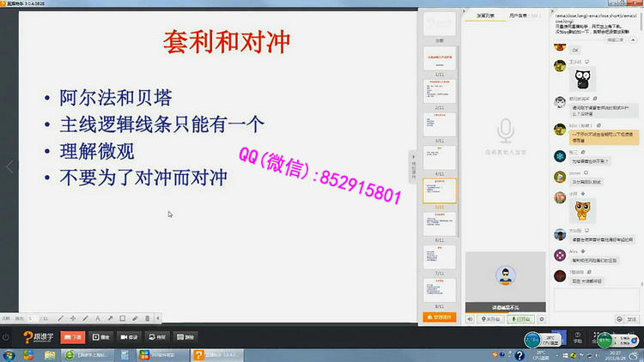Switch to the speaker list tab
Viewport: 644px width, 362px height.
[x=487, y=15]
